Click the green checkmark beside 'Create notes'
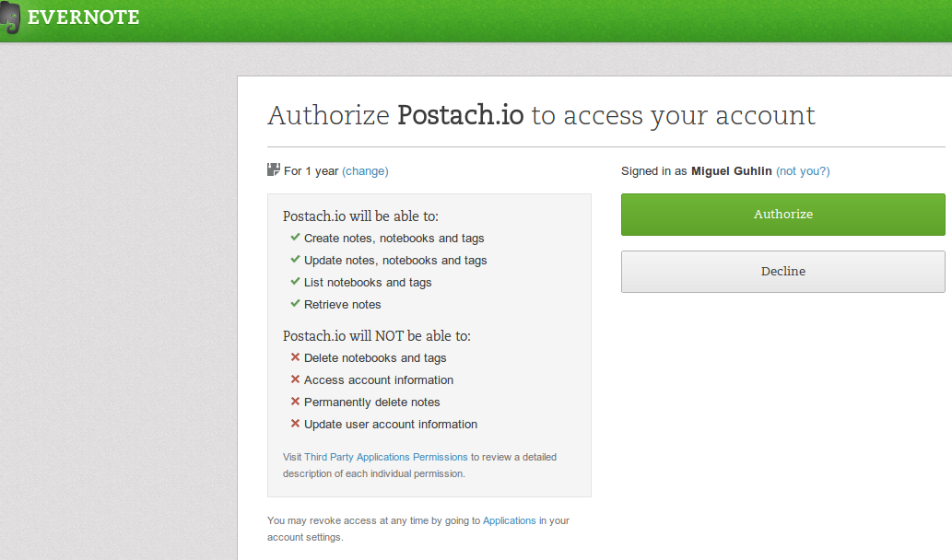Viewport: 952px width, 560px height. click(295, 237)
